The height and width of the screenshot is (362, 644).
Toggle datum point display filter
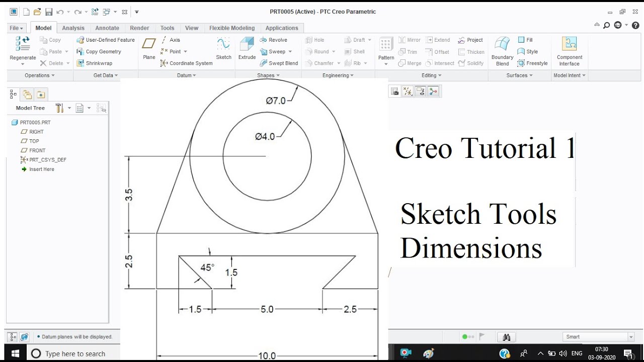[408, 91]
